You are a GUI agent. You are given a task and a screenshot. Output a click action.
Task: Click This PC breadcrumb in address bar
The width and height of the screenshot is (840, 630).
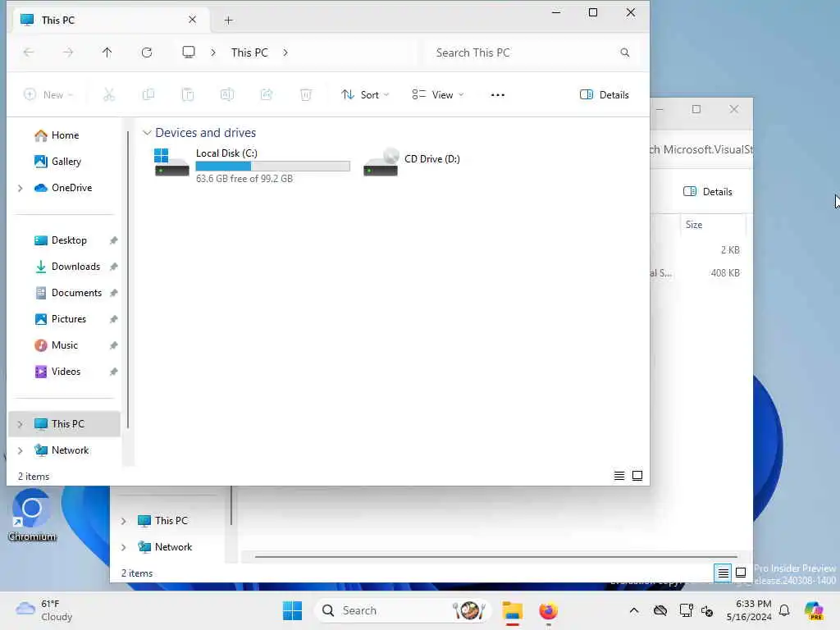tap(249, 52)
